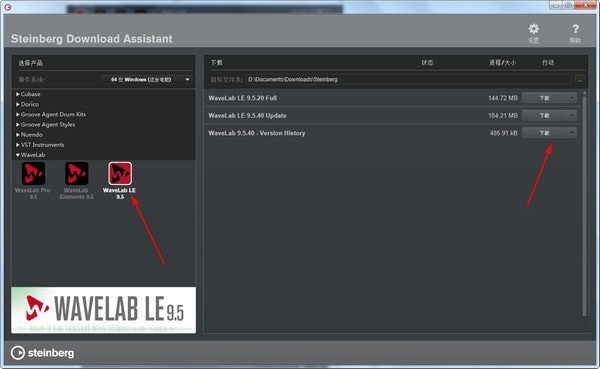Click the target folder path field
Image resolution: width=600 pixels, height=369 pixels.
point(409,80)
